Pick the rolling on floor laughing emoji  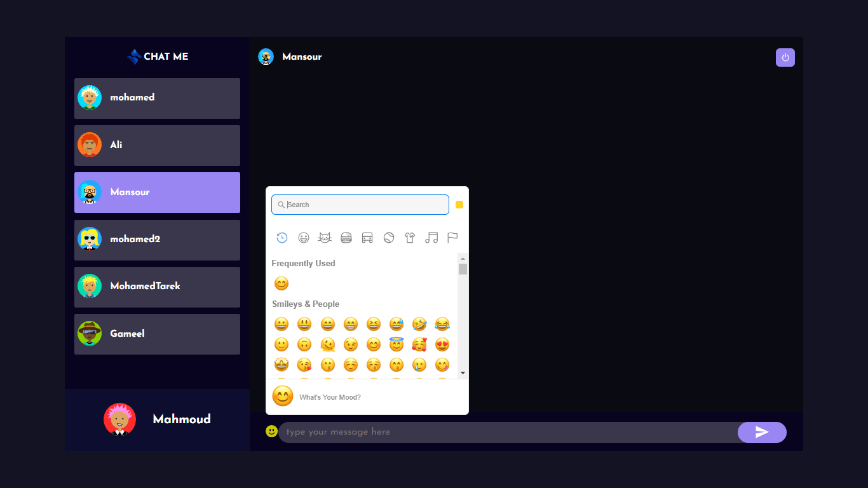[419, 324]
